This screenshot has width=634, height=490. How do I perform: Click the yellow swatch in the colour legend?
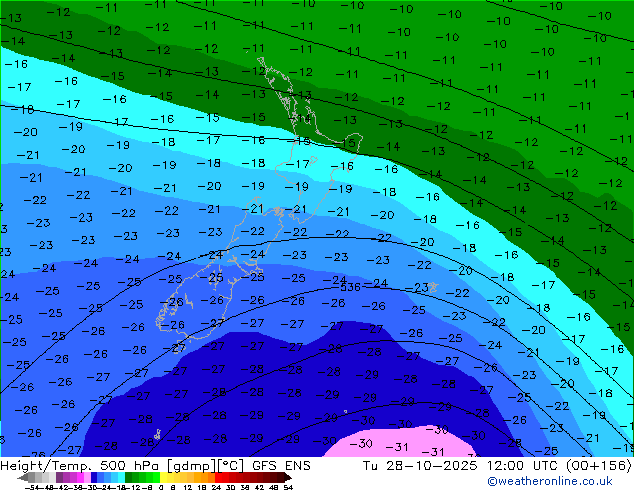pyautogui.click(x=163, y=478)
